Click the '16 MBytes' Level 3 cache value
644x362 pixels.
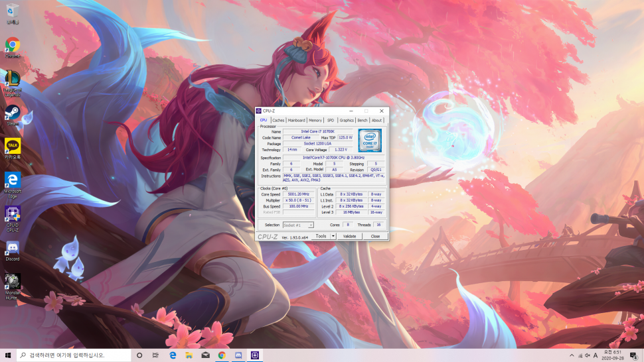pos(351,212)
